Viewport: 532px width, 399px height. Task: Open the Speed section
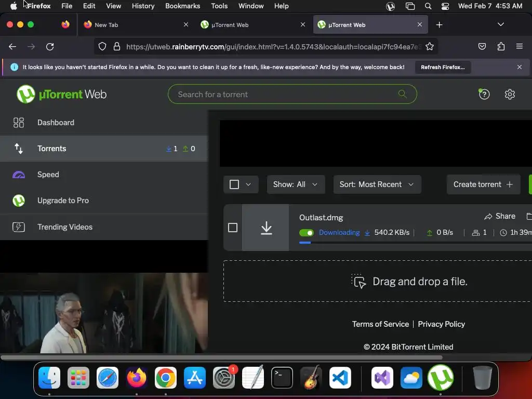pos(104,175)
